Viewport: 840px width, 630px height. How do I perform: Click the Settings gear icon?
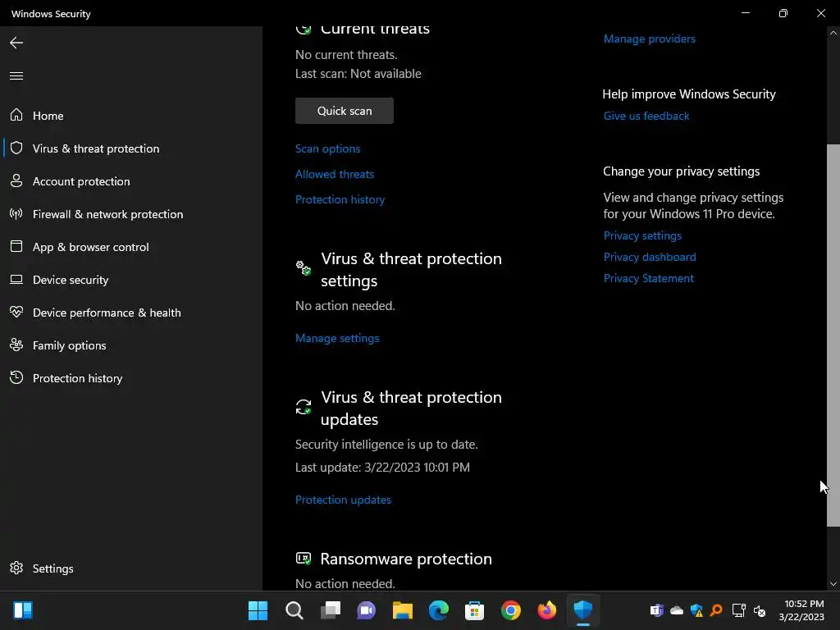click(16, 568)
